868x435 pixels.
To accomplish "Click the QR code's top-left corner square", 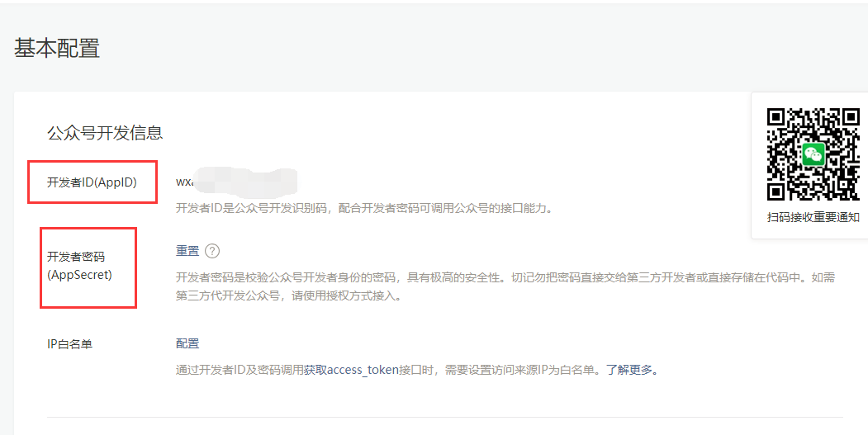I will tap(778, 119).
